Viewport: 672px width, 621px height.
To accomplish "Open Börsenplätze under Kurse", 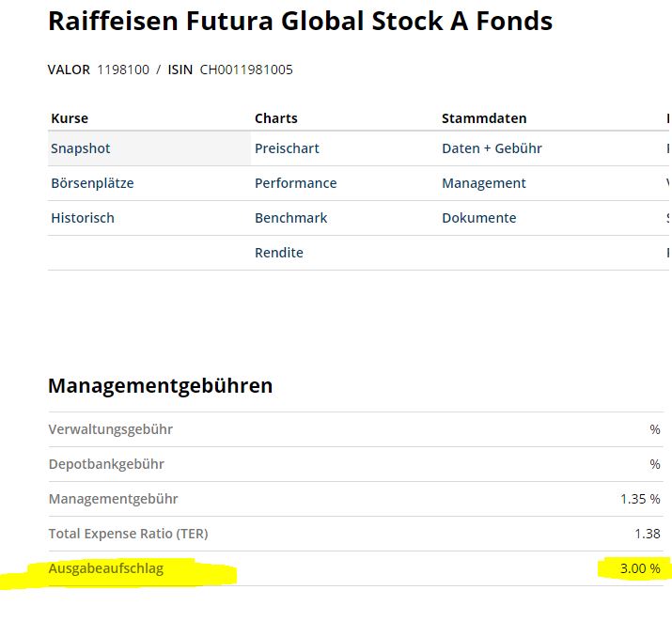I will tap(92, 183).
